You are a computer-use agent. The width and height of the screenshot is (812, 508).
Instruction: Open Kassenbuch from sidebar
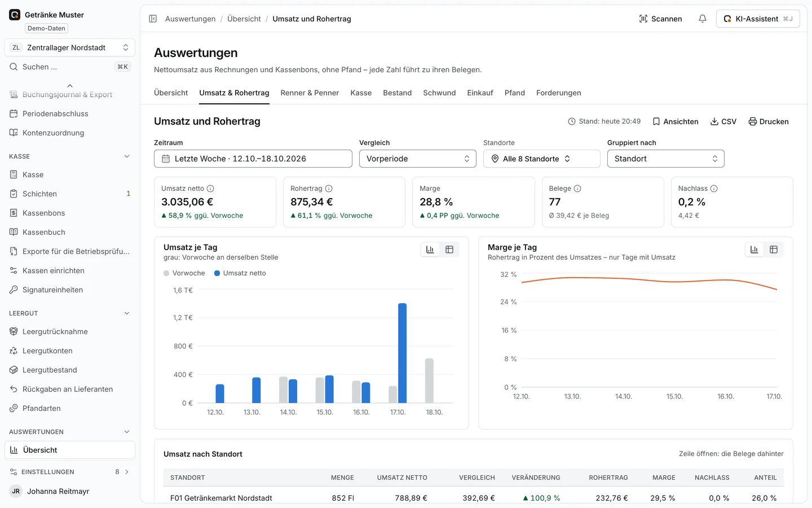click(x=70, y=232)
